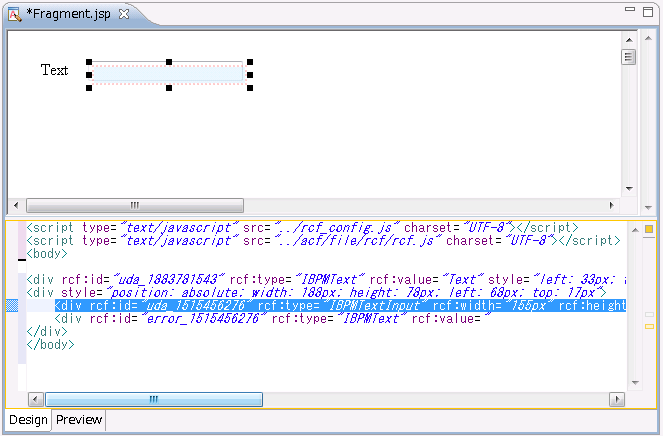Image resolution: width=663 pixels, height=436 pixels.
Task: Click the top-left resize handle of the input
Action: tap(89, 62)
